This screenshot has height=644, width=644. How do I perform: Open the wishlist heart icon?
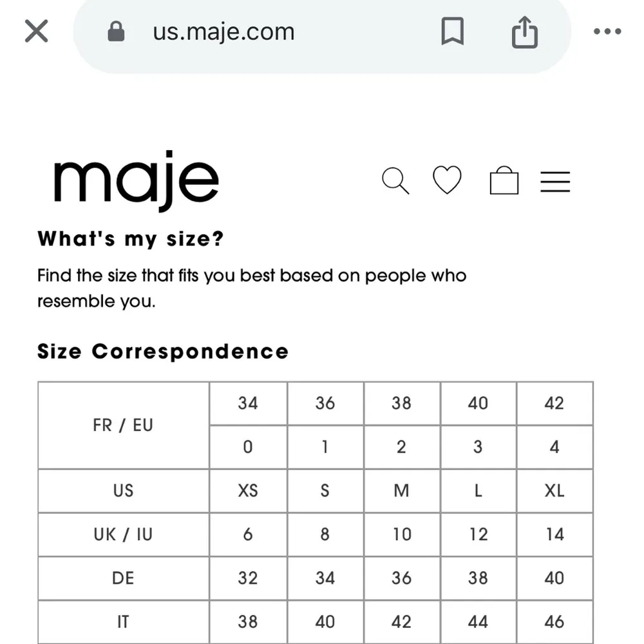coord(447,180)
